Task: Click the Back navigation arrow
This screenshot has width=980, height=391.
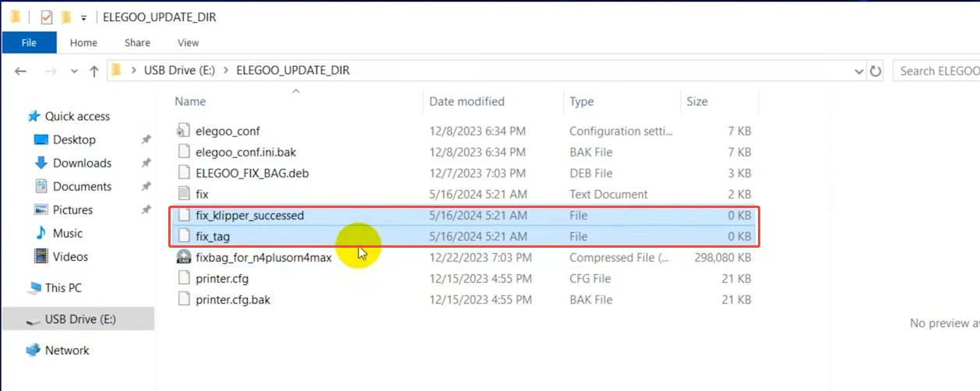Action: click(x=21, y=71)
